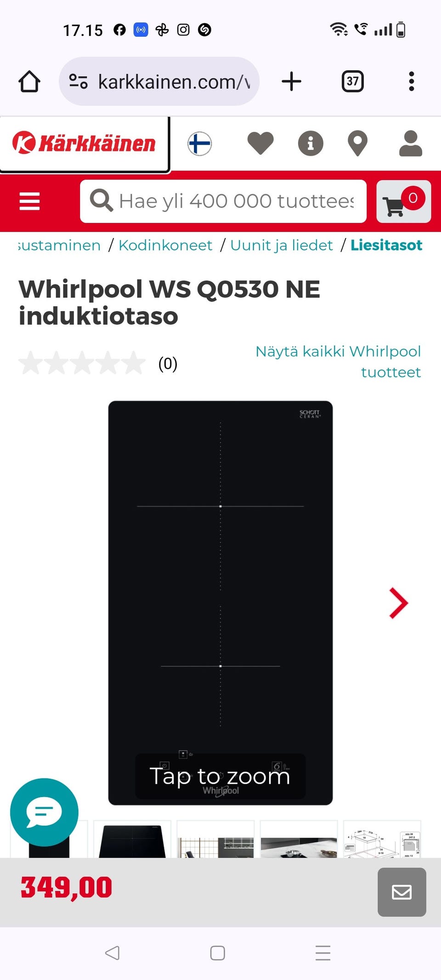
Task: Open the tab switcher showing 37
Action: click(x=352, y=81)
